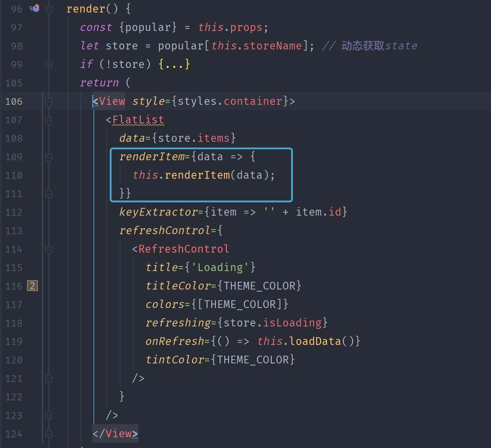Click THEME_COLOR in the tintColor attribute

coord(253,360)
